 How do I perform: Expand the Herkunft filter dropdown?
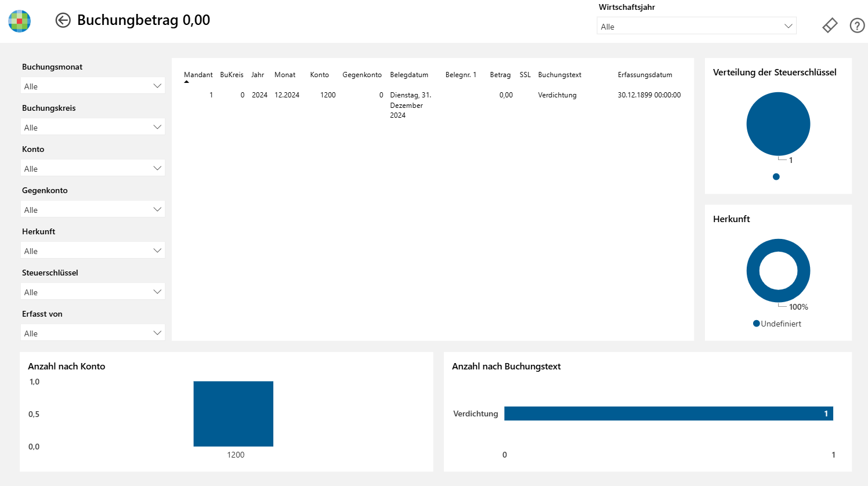tap(93, 251)
